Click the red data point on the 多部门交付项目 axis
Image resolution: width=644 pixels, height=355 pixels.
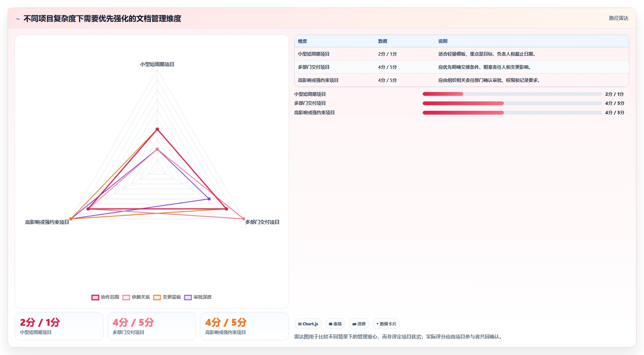click(226, 209)
